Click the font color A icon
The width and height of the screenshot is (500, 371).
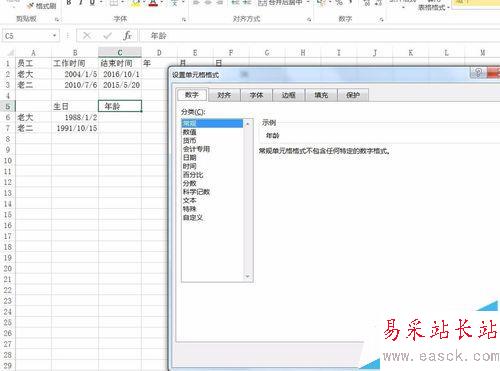(153, 3)
